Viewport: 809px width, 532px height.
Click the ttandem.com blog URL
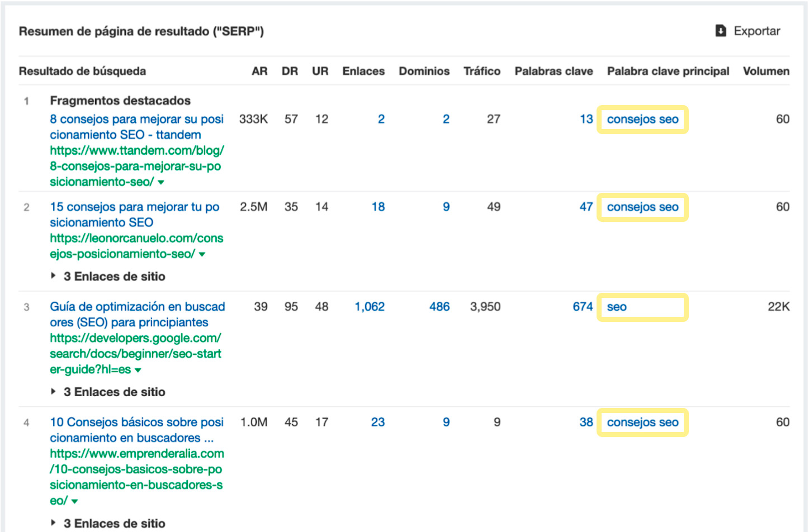coord(137,166)
